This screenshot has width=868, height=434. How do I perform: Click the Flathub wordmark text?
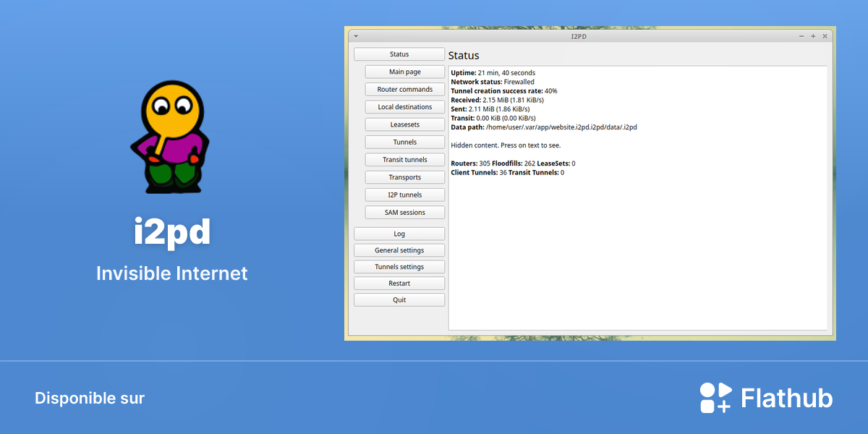coord(787,399)
